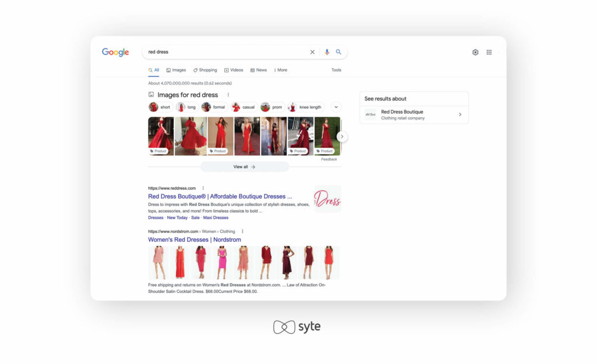The height and width of the screenshot is (364, 597).
Task: Click the View all images button
Action: [244, 167]
